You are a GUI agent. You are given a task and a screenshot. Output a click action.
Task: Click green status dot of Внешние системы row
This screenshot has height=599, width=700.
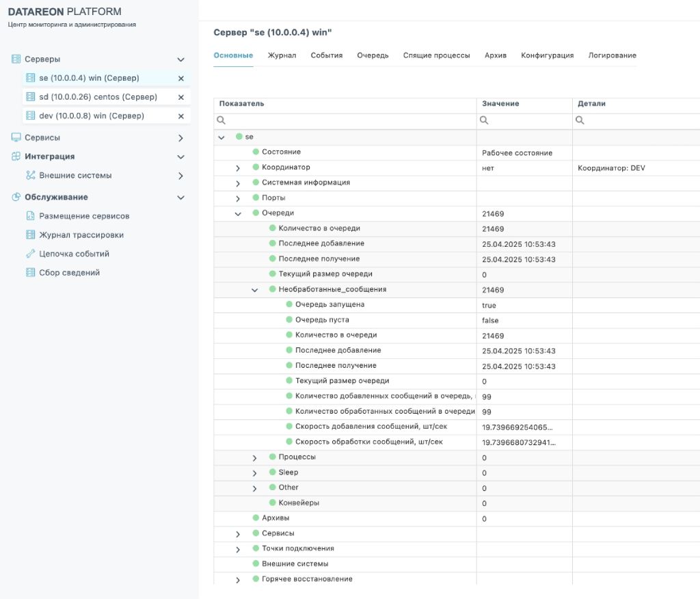(x=256, y=563)
